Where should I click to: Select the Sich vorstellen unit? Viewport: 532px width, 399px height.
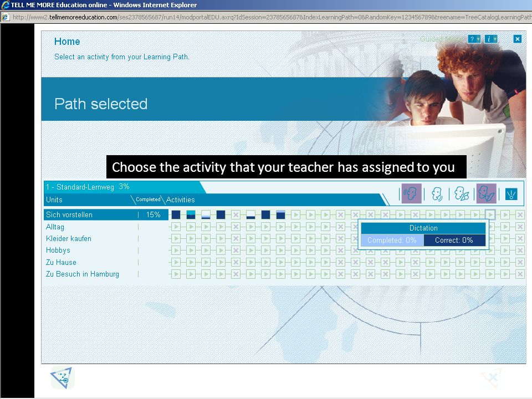(x=69, y=215)
